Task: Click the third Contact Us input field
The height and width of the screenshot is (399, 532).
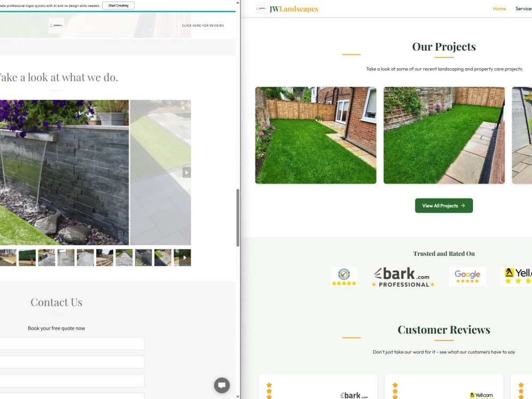Action: 72,381
